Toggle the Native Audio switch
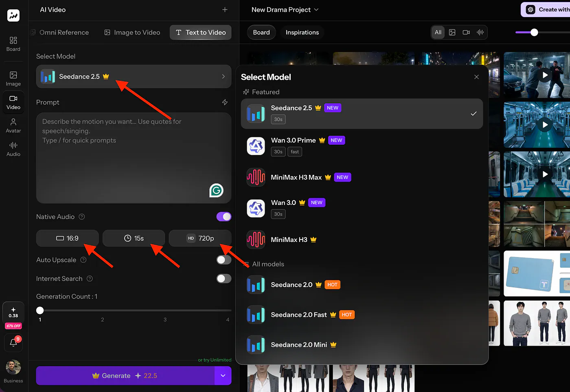The width and height of the screenshot is (570, 392). [224, 217]
